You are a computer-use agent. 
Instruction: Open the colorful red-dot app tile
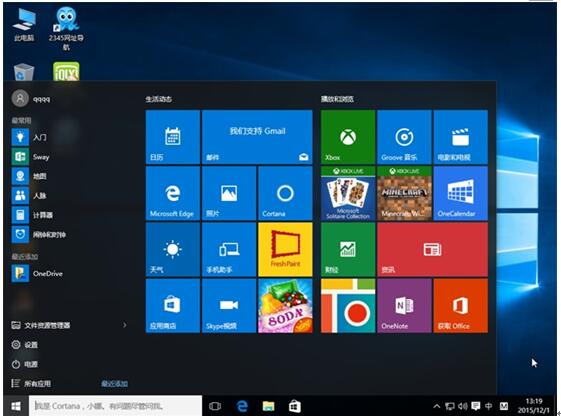point(348,306)
